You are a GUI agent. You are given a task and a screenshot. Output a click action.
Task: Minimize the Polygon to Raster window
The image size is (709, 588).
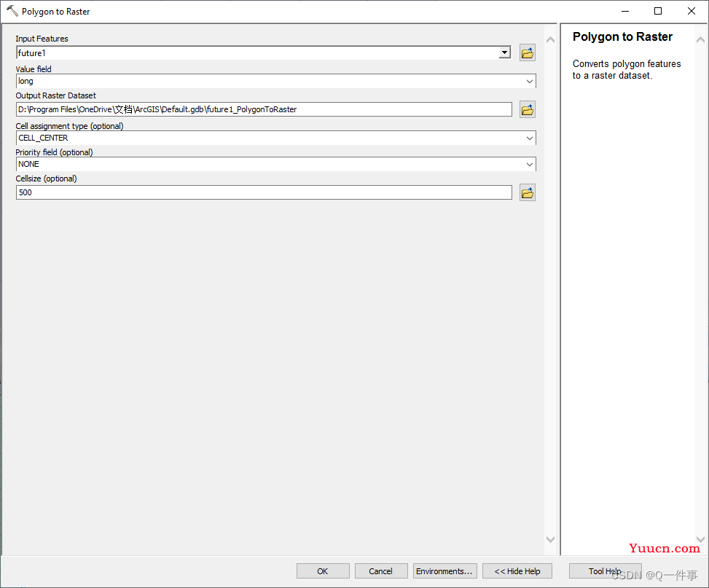[625, 12]
